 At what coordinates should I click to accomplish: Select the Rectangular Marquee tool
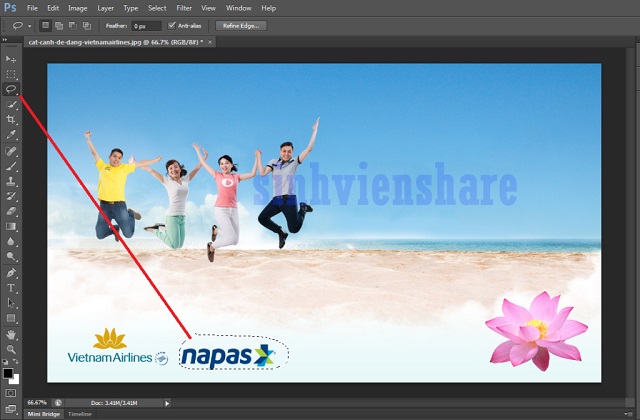click(x=11, y=74)
